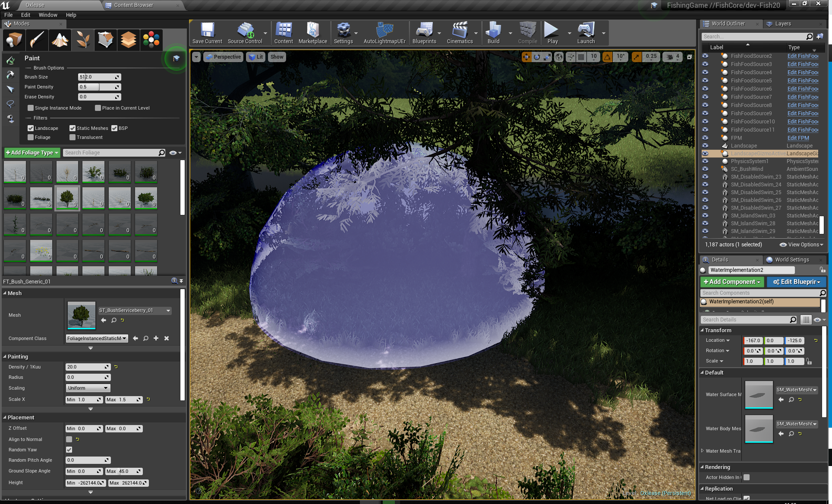Click Lit view mode button
Screen dimensions: 832x504
point(256,57)
